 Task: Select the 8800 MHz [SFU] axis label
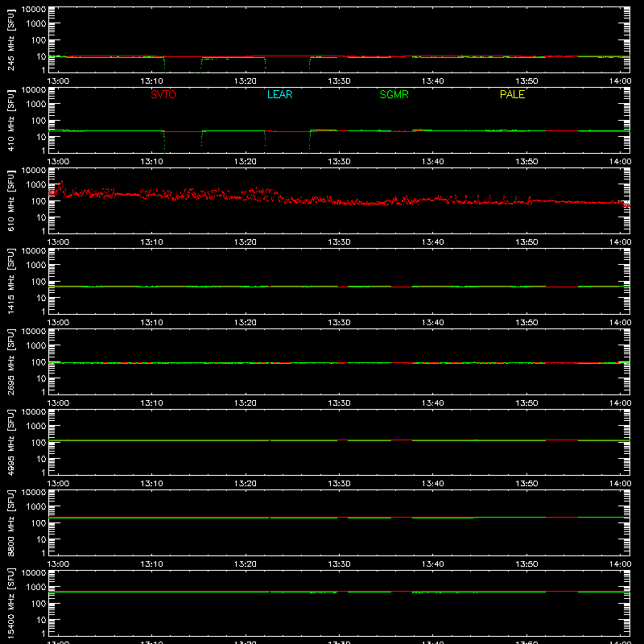coord(10,522)
